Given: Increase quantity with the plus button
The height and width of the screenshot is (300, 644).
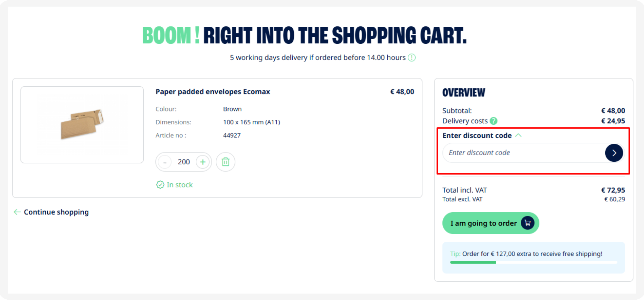Looking at the screenshot, I should [x=203, y=162].
